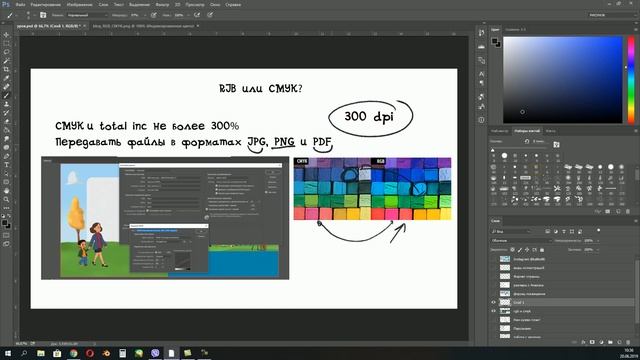Toggle pressure for size button
This screenshot has height=360, width=640.
coord(210,15)
